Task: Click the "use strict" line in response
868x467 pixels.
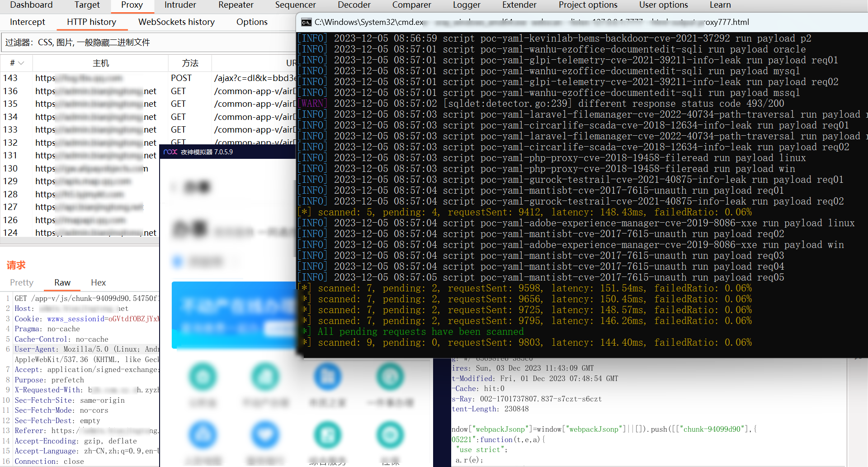Action: tap(481, 450)
